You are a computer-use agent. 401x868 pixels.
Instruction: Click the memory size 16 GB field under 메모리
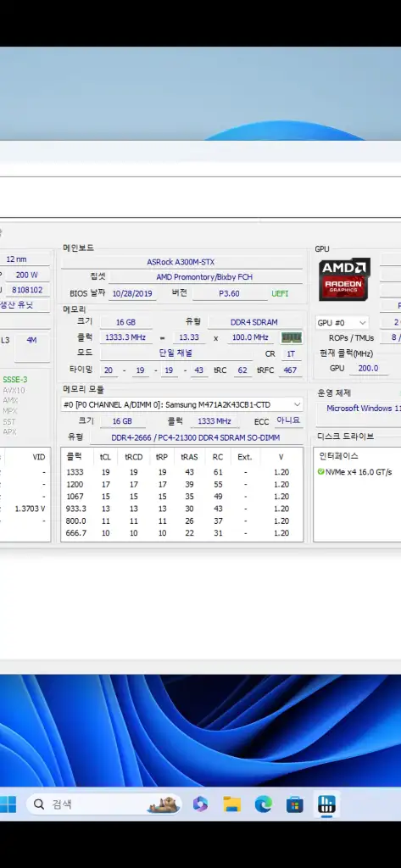click(x=125, y=322)
